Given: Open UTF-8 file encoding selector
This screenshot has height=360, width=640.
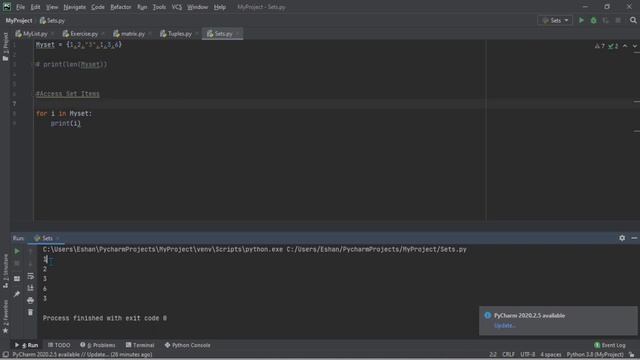Looking at the screenshot, I should click(528, 355).
